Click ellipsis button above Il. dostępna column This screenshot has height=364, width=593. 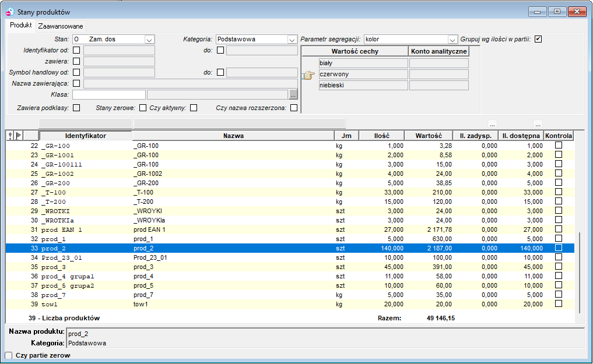click(538, 124)
